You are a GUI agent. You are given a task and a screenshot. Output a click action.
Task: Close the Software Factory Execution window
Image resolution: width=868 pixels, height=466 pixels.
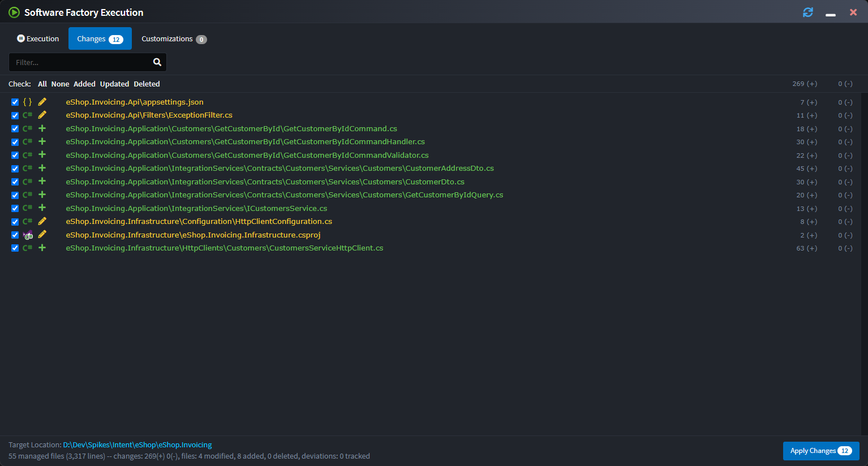853,12
